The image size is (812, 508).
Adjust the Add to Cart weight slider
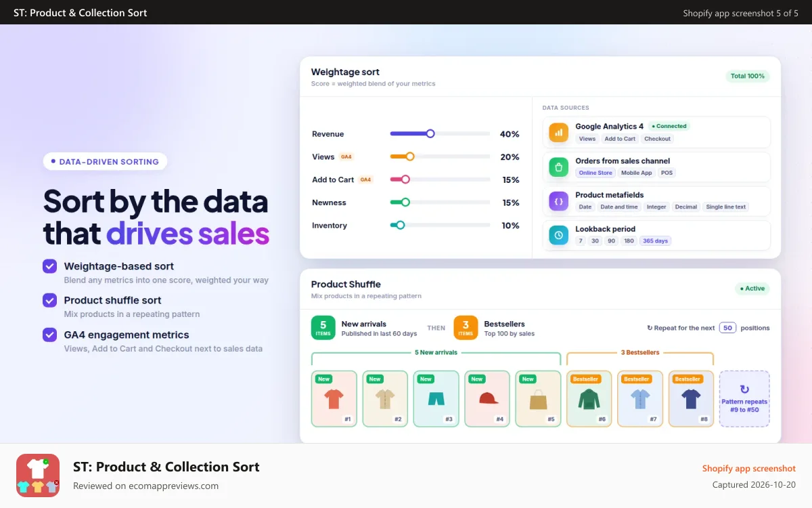click(440, 179)
